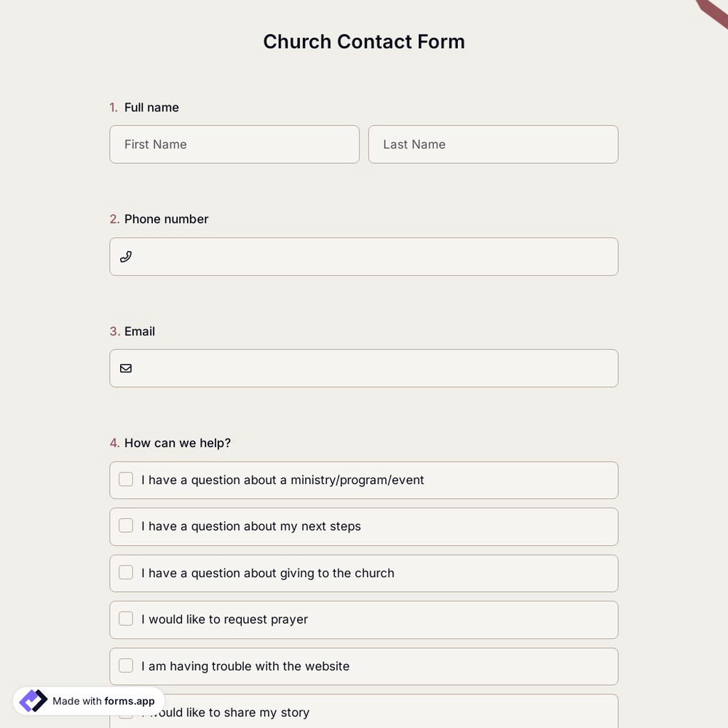Click the 'Made with forms.app' badge
The image size is (728, 728).
(x=87, y=699)
